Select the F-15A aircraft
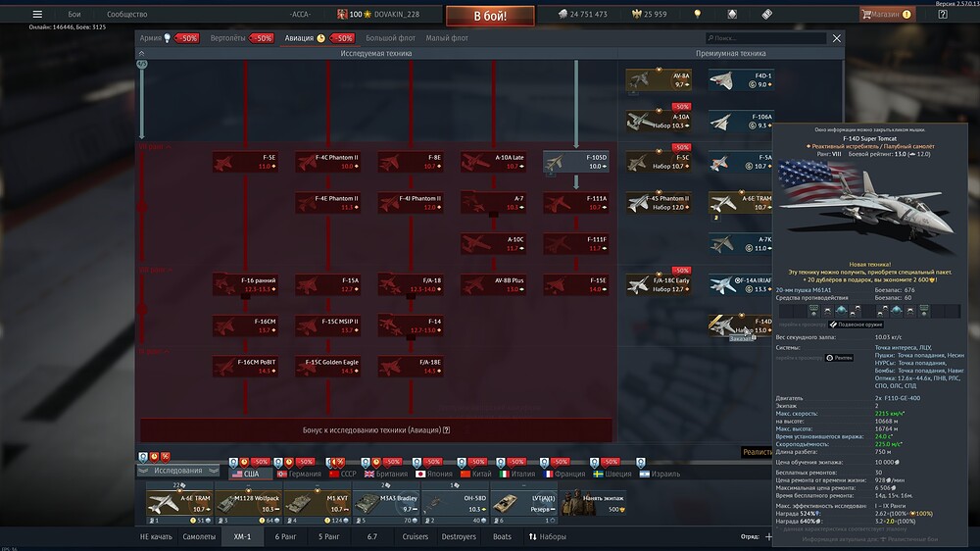This screenshot has width=980, height=551. (327, 284)
